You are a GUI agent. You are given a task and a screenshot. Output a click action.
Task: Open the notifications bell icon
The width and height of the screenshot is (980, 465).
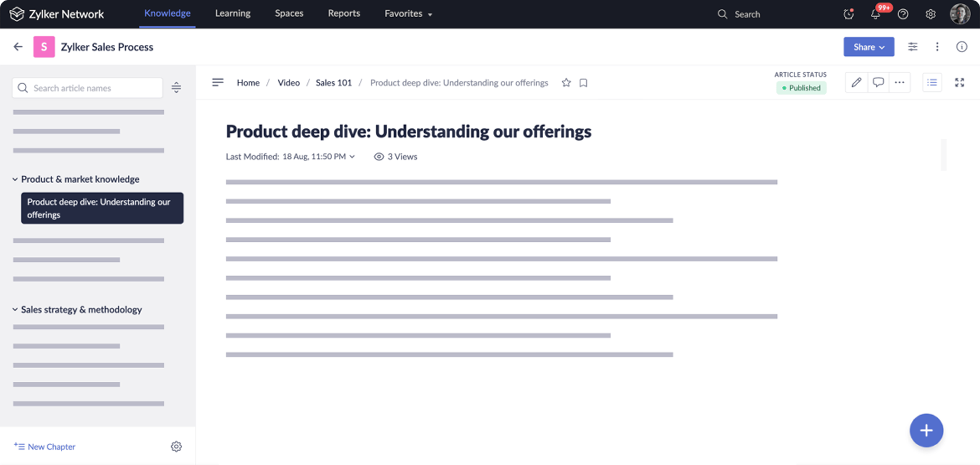pos(875,14)
